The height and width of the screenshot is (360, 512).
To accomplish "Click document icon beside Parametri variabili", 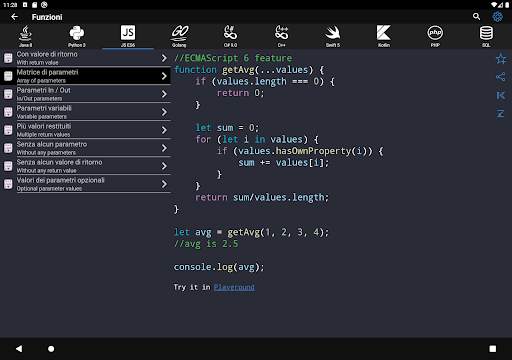I will pos(8,112).
